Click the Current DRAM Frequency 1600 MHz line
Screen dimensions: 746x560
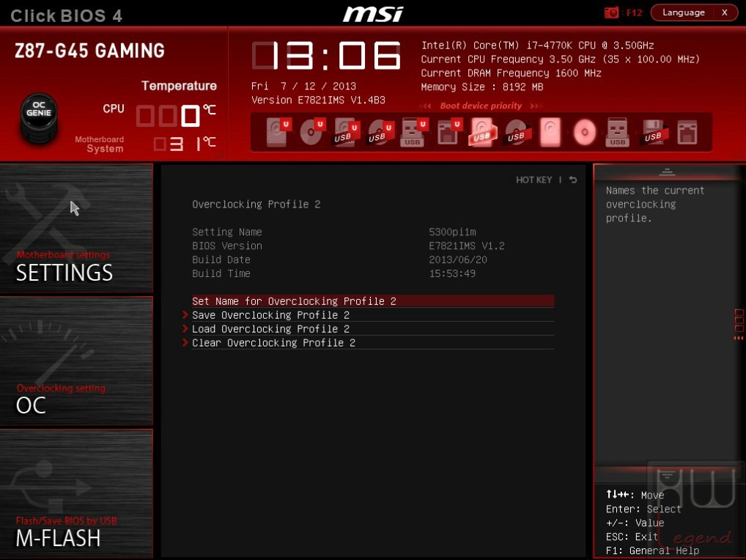coord(512,73)
